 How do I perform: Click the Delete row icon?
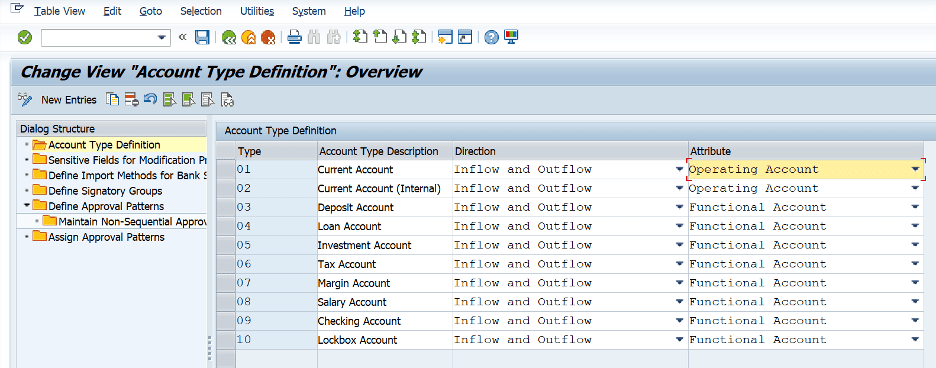coord(132,99)
